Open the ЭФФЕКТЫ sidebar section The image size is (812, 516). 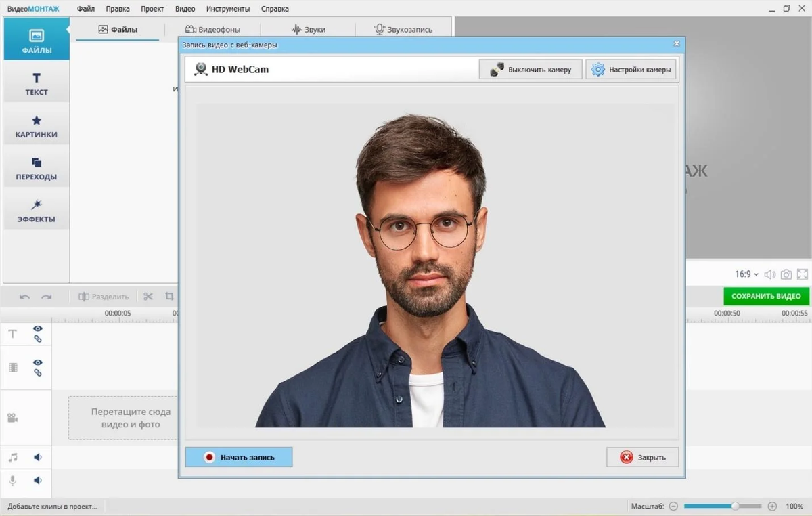(x=37, y=211)
